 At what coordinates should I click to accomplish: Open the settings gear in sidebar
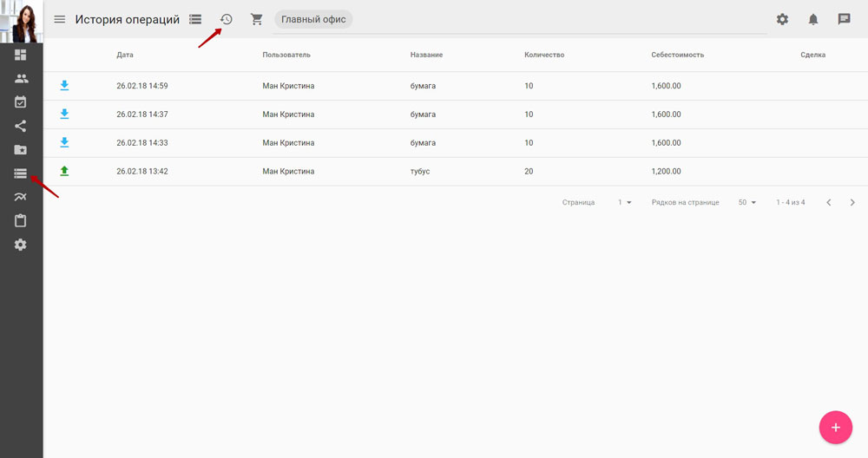tap(21, 245)
